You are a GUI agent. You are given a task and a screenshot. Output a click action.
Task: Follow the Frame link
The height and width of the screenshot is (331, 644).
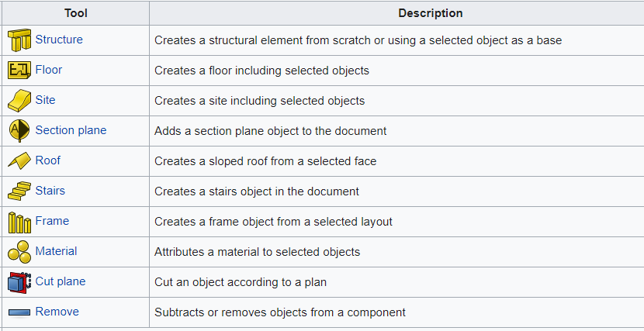(52, 221)
